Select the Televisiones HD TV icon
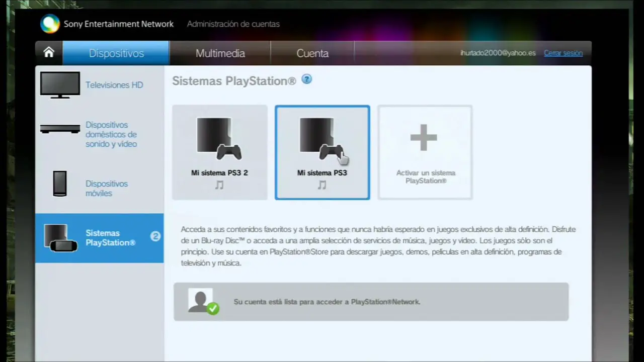 point(60,84)
